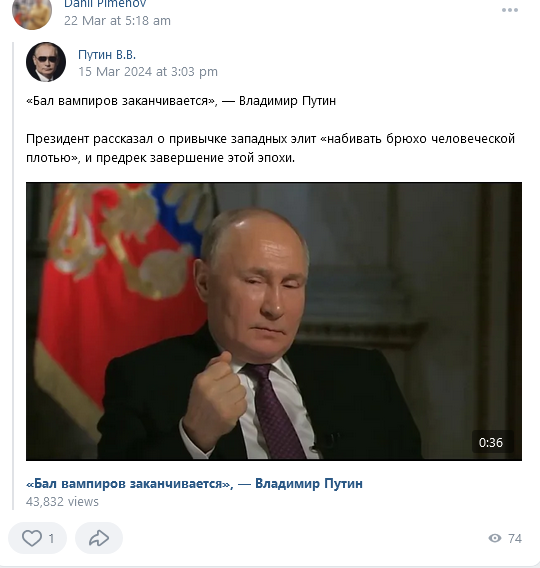540x568 pixels.
Task: Open the Путин В.В. community avatar
Action: click(46, 62)
